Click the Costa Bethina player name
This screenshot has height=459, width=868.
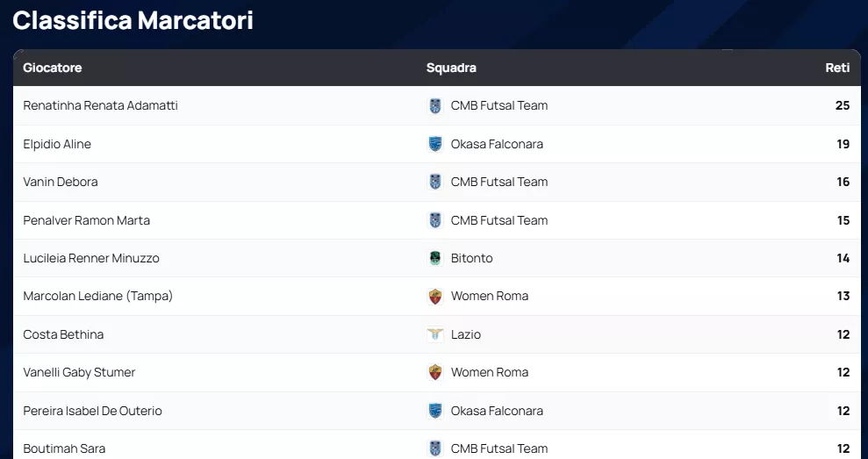pyautogui.click(x=63, y=334)
